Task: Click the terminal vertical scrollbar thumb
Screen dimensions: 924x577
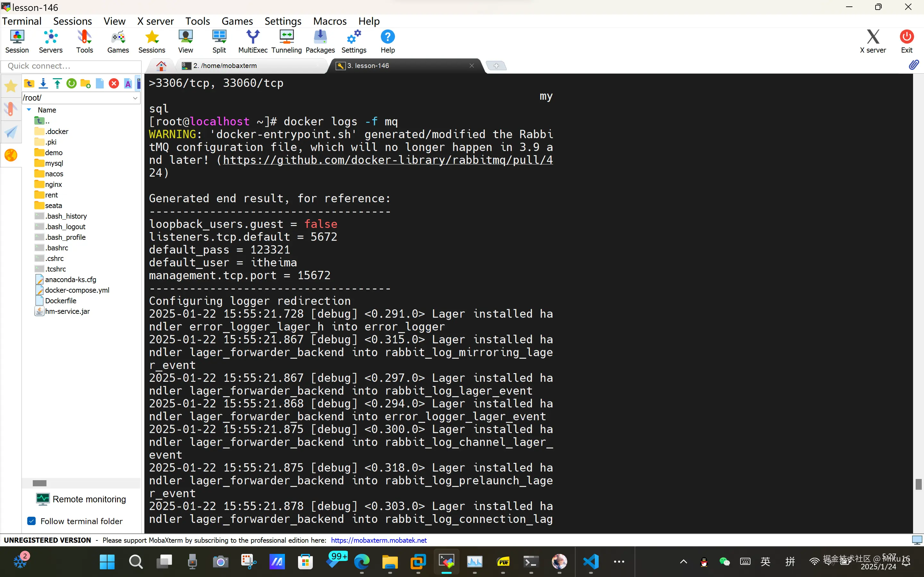Action: pyautogui.click(x=918, y=484)
